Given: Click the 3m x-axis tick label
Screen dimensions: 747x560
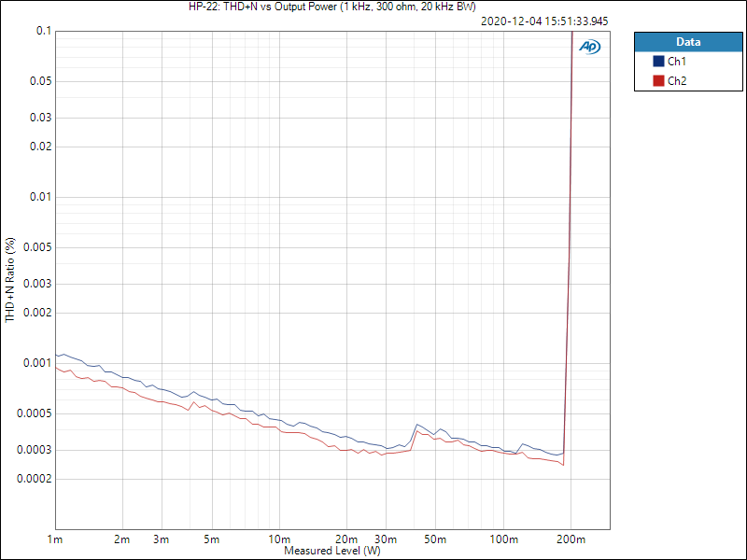Looking at the screenshot, I should (x=161, y=539).
